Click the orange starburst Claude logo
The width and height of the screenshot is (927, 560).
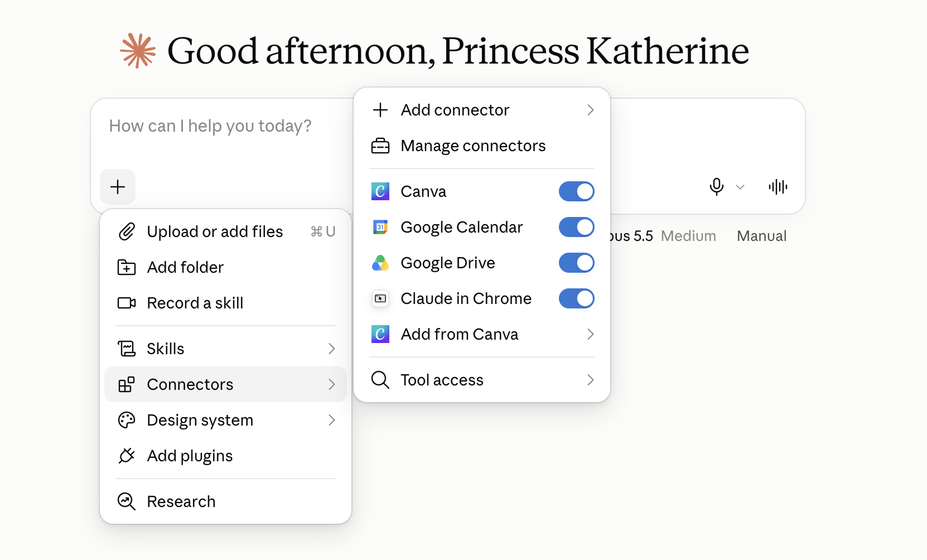click(x=138, y=51)
